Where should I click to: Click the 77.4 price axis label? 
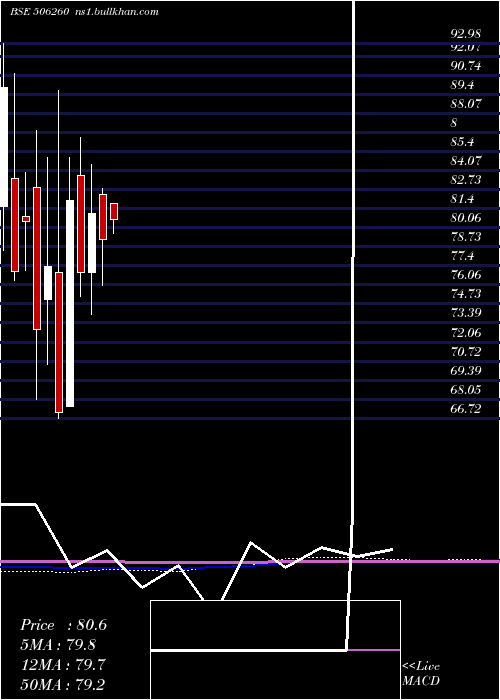[x=462, y=256]
